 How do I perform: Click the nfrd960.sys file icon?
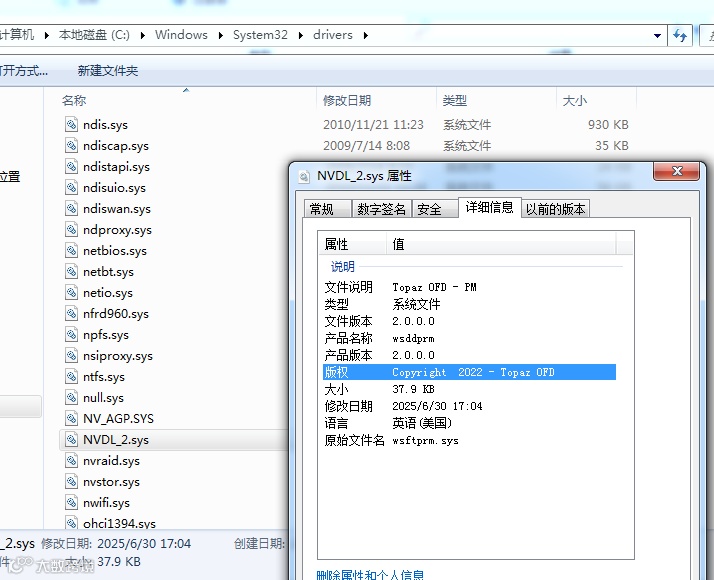tap(71, 313)
